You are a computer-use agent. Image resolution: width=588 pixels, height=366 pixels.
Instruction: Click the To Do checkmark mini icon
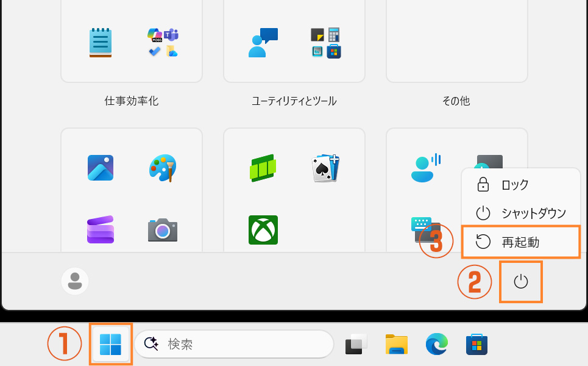[x=155, y=51]
